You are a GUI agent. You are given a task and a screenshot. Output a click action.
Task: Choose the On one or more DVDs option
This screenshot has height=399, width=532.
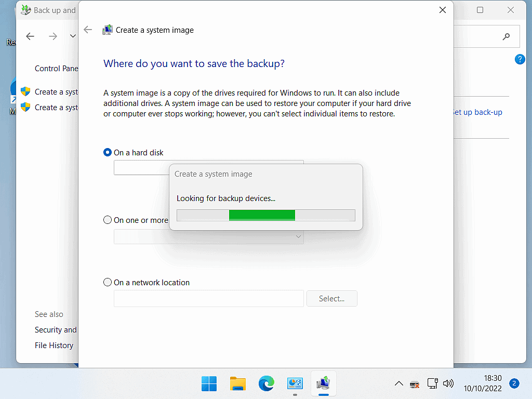coord(107,220)
